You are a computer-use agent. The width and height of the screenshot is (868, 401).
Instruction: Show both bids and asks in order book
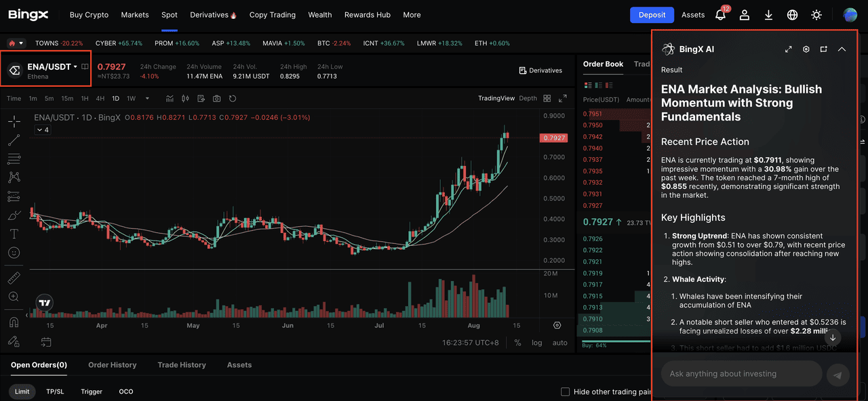coord(587,85)
